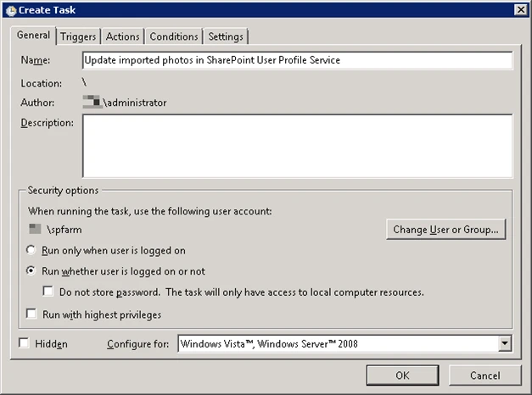Image resolution: width=532 pixels, height=395 pixels.
Task: Check Run with highest privileges
Action: 31,314
